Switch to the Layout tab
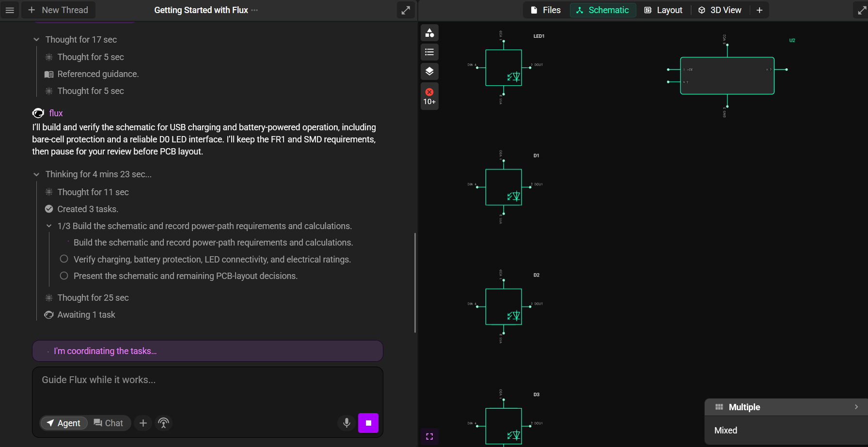This screenshot has height=447, width=868. pos(663,10)
